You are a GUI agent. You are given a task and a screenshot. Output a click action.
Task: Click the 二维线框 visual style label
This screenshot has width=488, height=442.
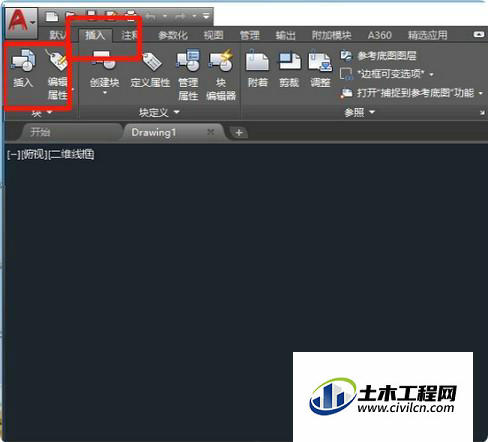coord(71,154)
